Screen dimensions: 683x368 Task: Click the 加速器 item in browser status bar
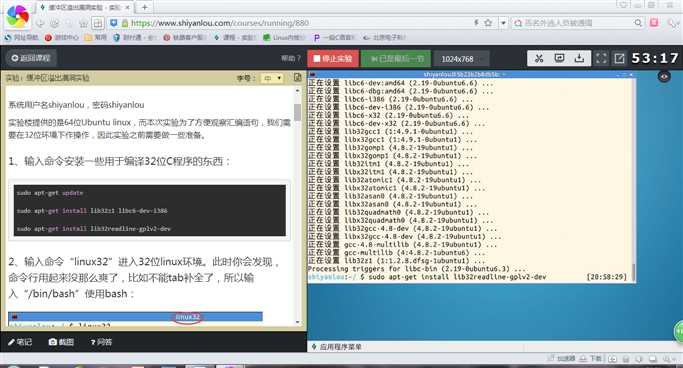[561, 358]
